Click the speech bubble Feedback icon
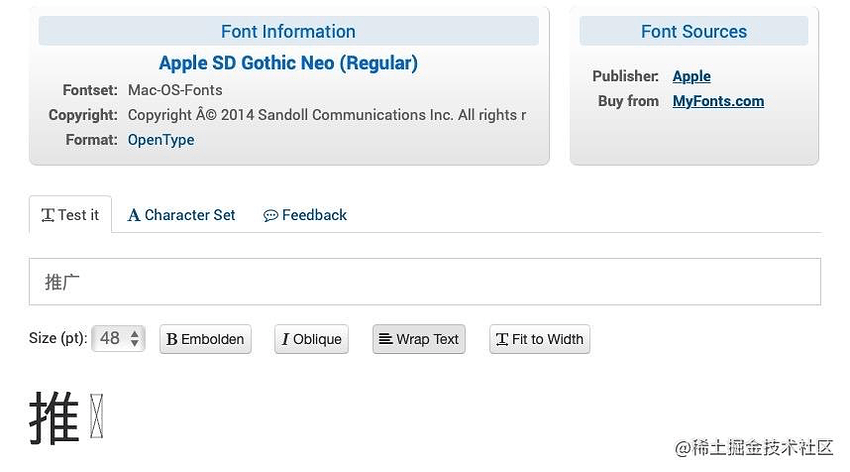This screenshot has height=472, width=850. (x=270, y=216)
